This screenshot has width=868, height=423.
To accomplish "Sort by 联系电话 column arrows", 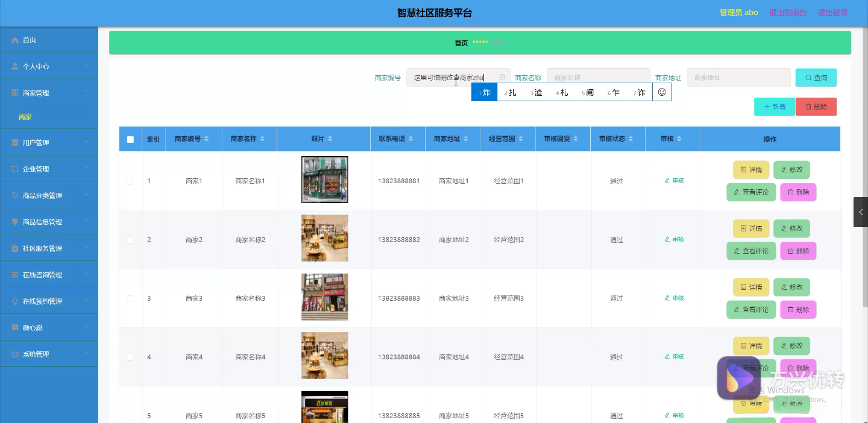I will [410, 139].
